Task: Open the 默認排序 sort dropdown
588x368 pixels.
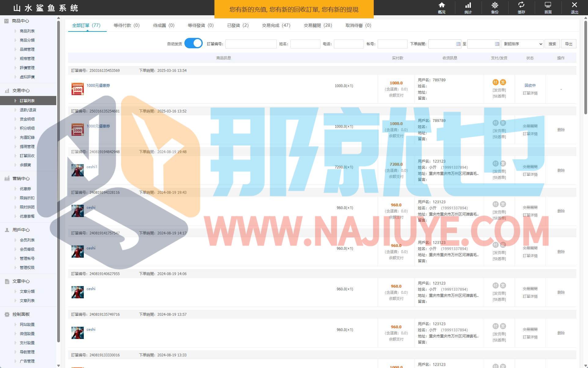Action: pyautogui.click(x=523, y=44)
